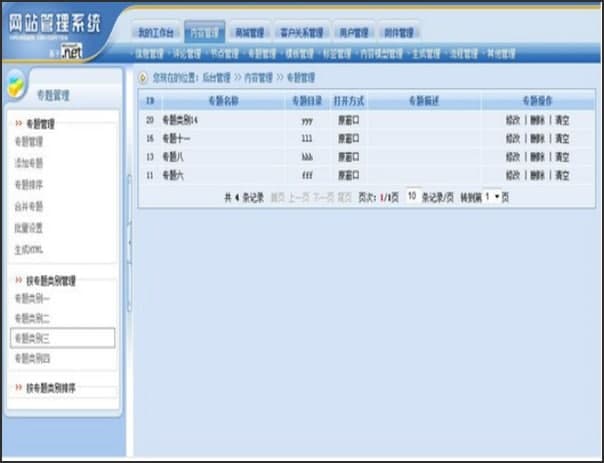Click 修改 for the 专题类别14 row

point(513,120)
